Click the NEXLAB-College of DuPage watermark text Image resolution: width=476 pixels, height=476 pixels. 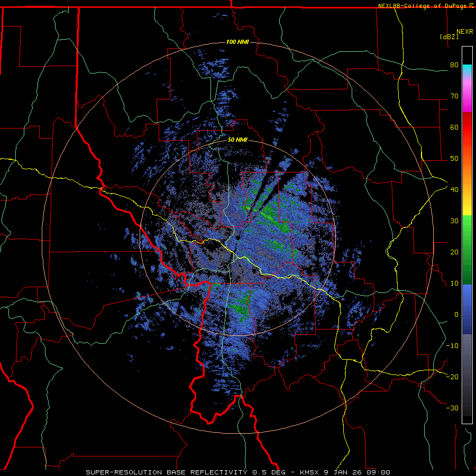pyautogui.click(x=423, y=6)
